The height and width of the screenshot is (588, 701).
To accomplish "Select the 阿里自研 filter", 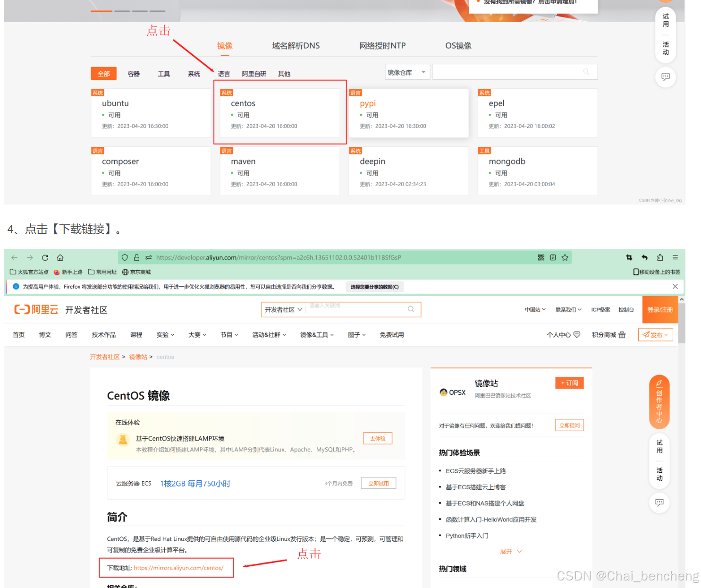I will [254, 74].
